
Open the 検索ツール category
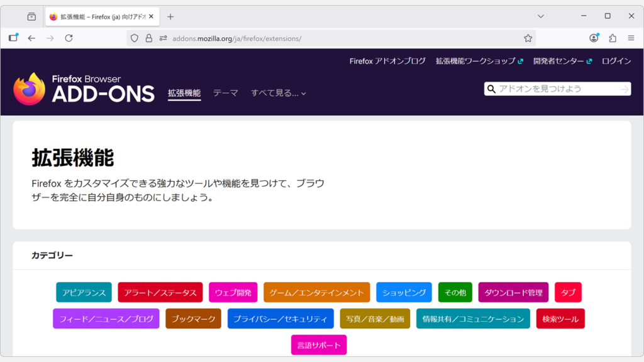coord(560,319)
